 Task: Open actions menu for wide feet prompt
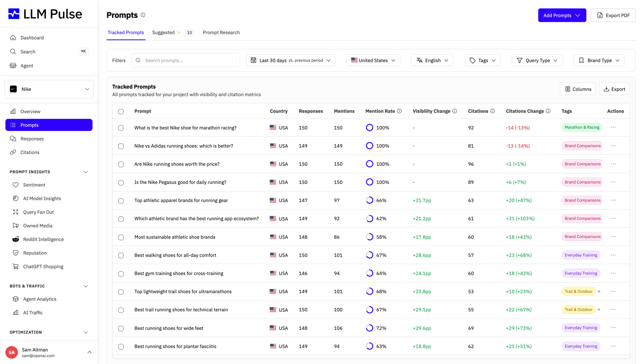[x=613, y=328]
